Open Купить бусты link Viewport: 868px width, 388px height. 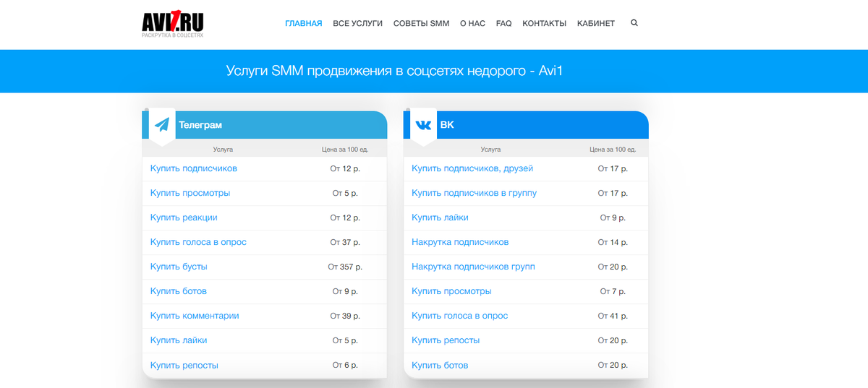click(179, 267)
